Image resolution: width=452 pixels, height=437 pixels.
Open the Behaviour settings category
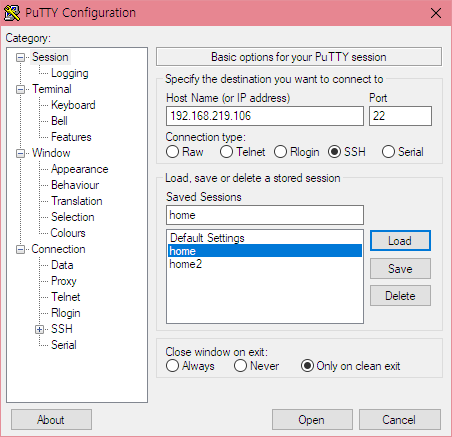(75, 185)
